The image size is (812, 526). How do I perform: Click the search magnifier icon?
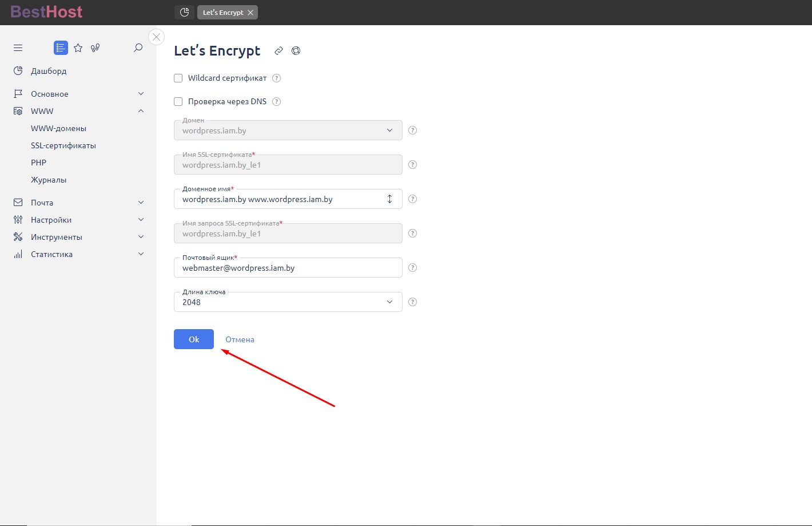138,48
